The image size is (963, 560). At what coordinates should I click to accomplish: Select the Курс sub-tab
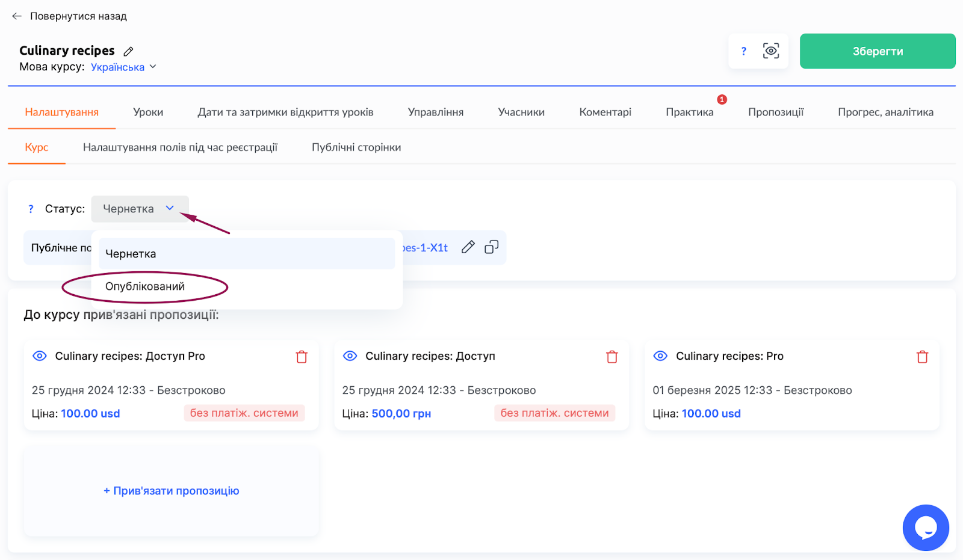37,147
